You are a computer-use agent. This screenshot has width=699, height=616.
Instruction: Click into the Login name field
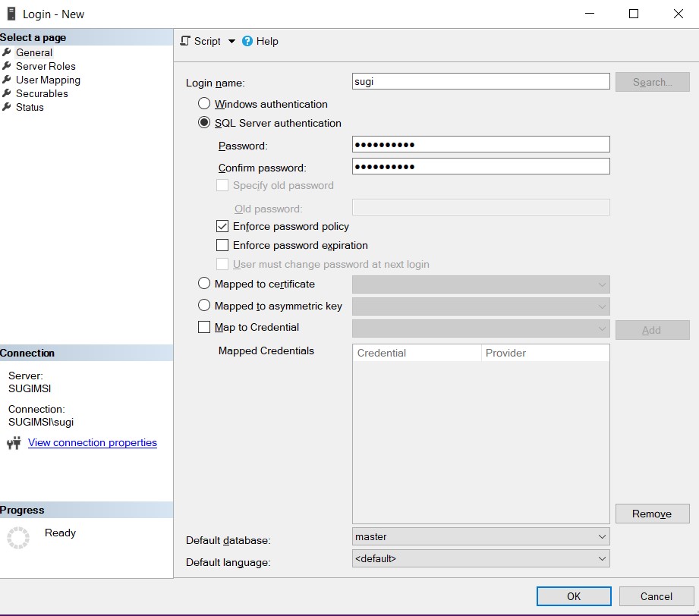(480, 82)
